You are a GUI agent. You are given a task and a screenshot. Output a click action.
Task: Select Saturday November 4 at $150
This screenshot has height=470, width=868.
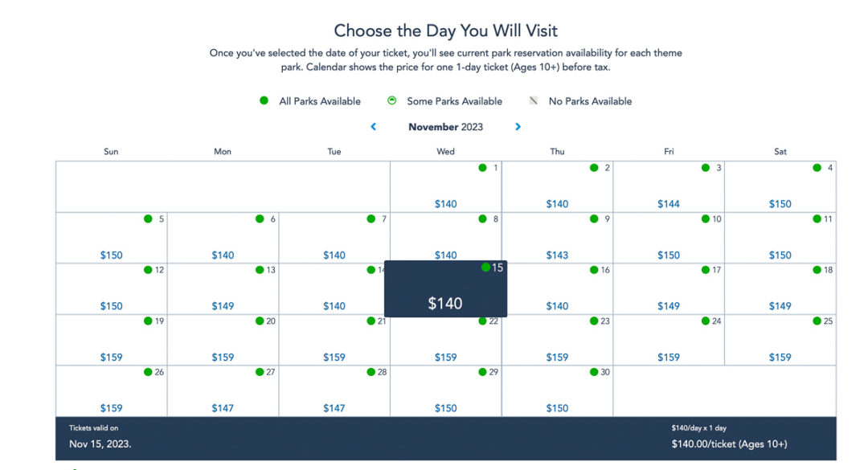[x=780, y=187]
